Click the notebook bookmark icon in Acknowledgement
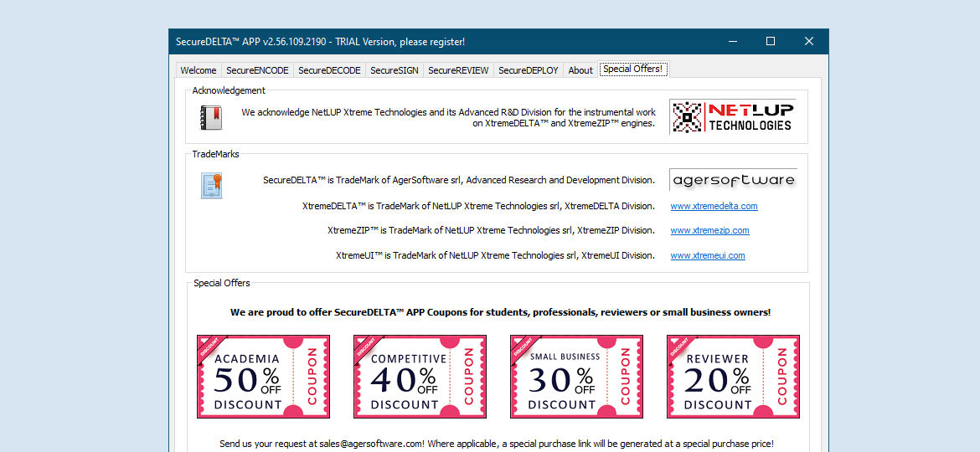The height and width of the screenshot is (452, 980). pos(211,117)
